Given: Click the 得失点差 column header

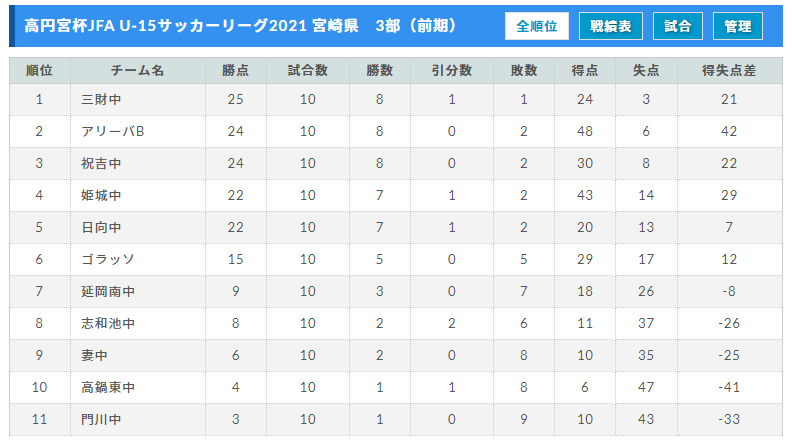Looking at the screenshot, I should click(x=729, y=71).
